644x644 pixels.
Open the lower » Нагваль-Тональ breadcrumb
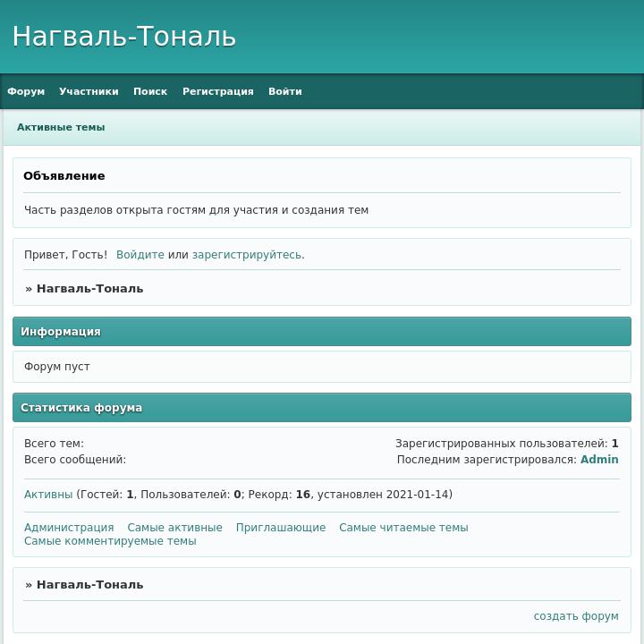pos(84,584)
